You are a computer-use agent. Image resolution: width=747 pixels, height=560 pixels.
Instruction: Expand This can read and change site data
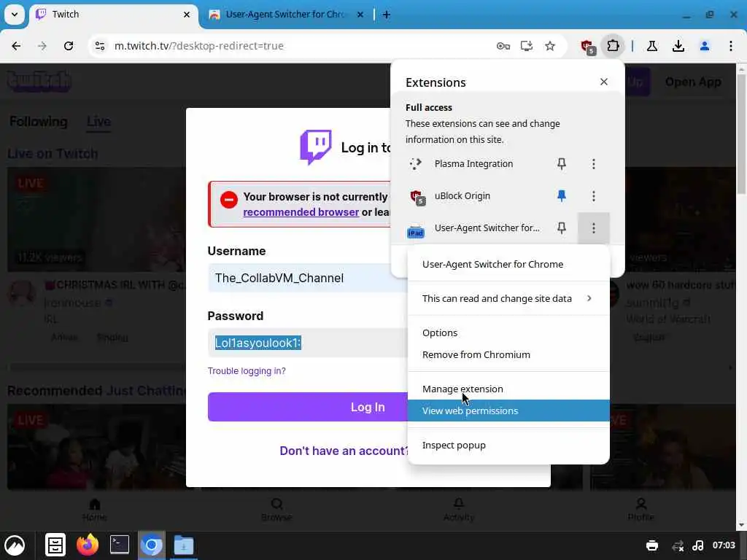(508, 298)
